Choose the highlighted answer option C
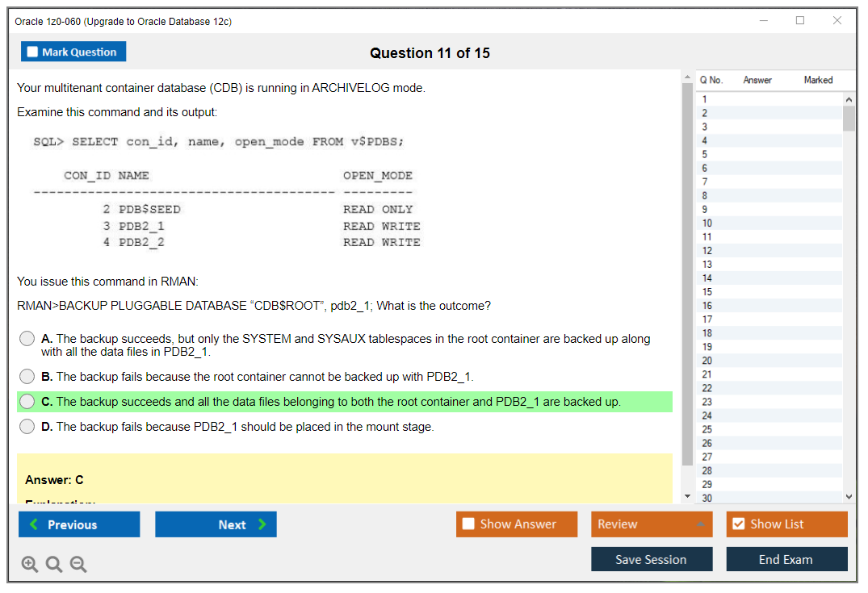Image resolution: width=868 pixels, height=593 pixels. (25, 401)
